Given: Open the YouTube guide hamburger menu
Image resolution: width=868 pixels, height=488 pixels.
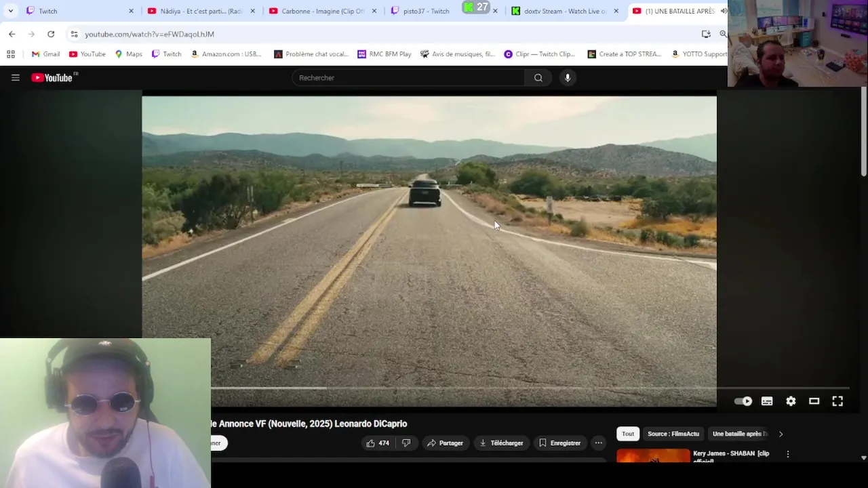Looking at the screenshot, I should pos(15,78).
